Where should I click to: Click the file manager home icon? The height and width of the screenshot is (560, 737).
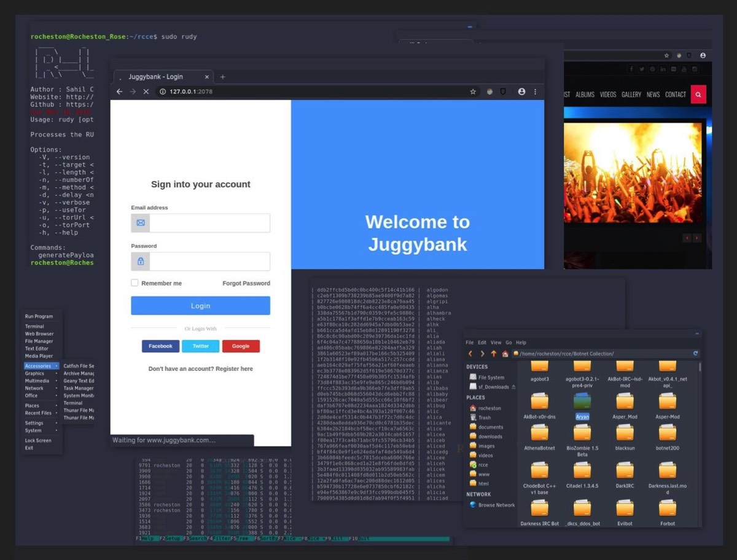[x=505, y=354]
